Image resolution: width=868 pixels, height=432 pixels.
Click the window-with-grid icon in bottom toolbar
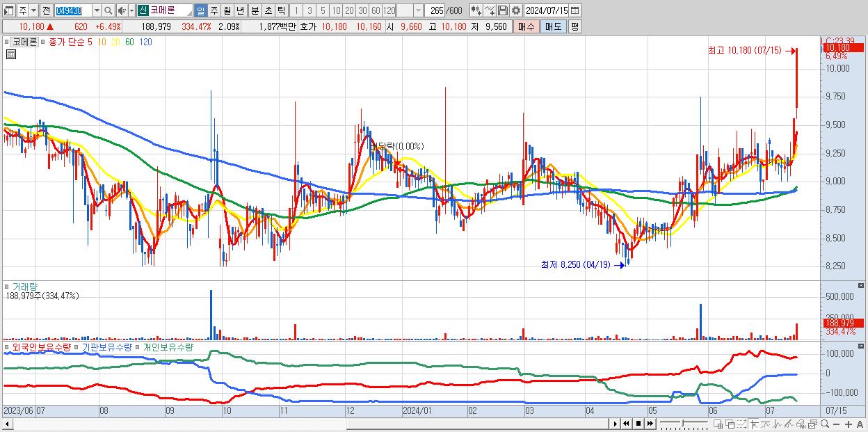pyautogui.click(x=718, y=424)
